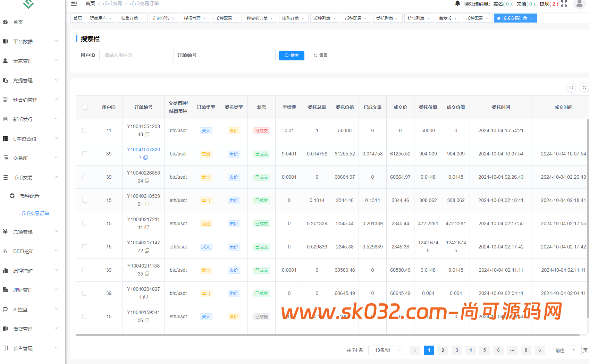
Task: Open 币币交易订单 sidebar submenu link
Action: point(35,213)
